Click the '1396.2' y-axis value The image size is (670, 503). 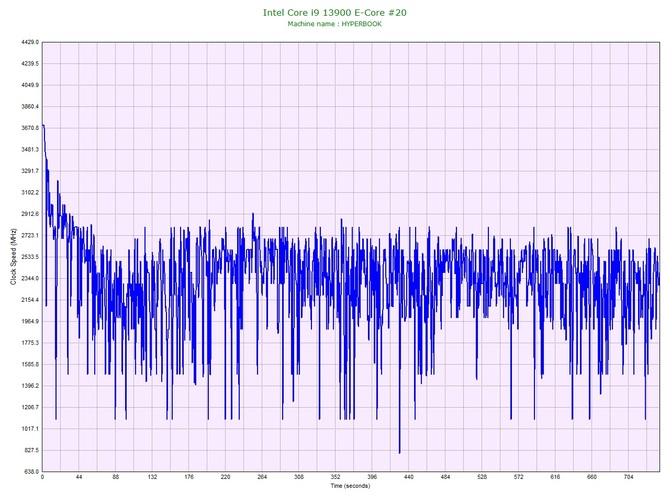click(x=30, y=385)
